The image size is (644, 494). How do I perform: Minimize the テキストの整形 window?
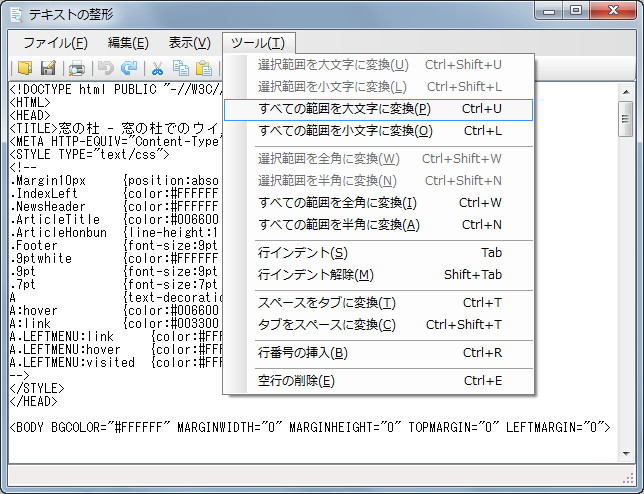tap(549, 11)
